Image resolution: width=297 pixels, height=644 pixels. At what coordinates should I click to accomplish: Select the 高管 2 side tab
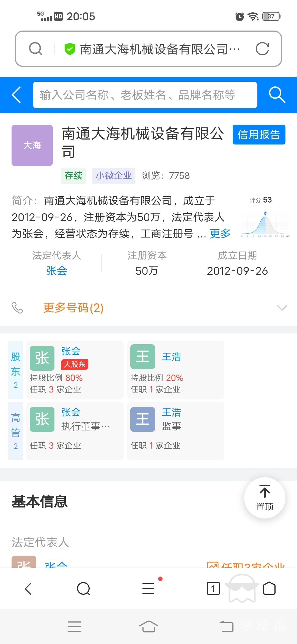(16, 431)
